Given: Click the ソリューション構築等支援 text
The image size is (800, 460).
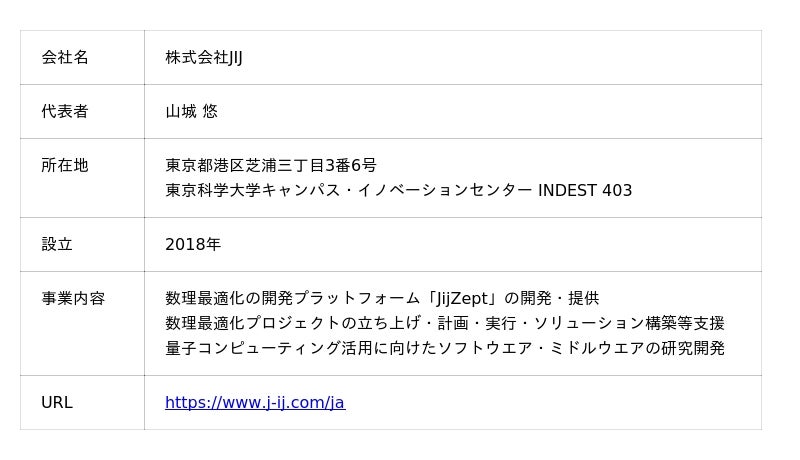Looking at the screenshot, I should tap(629, 324).
